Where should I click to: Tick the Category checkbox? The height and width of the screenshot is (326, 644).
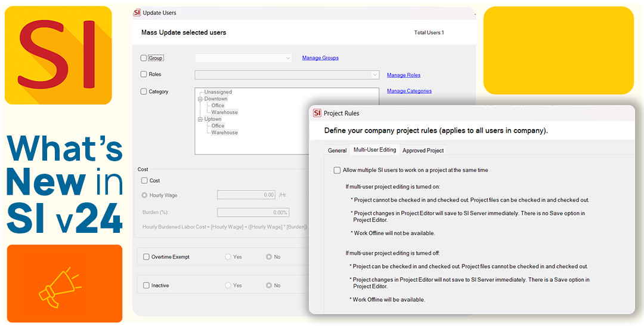[x=144, y=92]
